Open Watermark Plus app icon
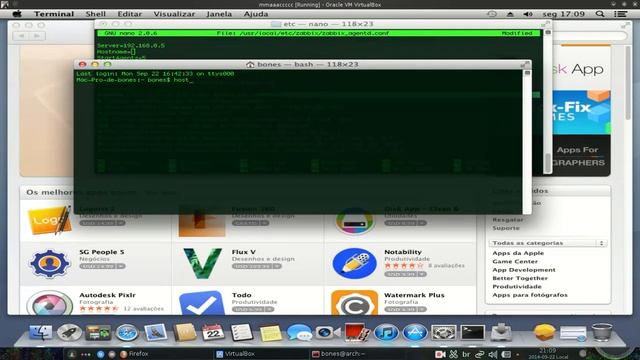Viewport: 640px width, 360px height. coord(354,302)
